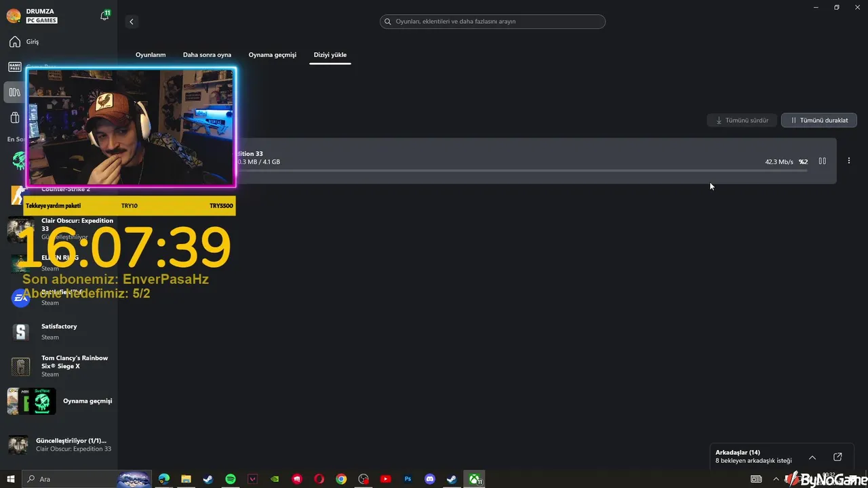Screen dimensions: 868x488
Task: Go back with the left chevron button
Action: [132, 22]
